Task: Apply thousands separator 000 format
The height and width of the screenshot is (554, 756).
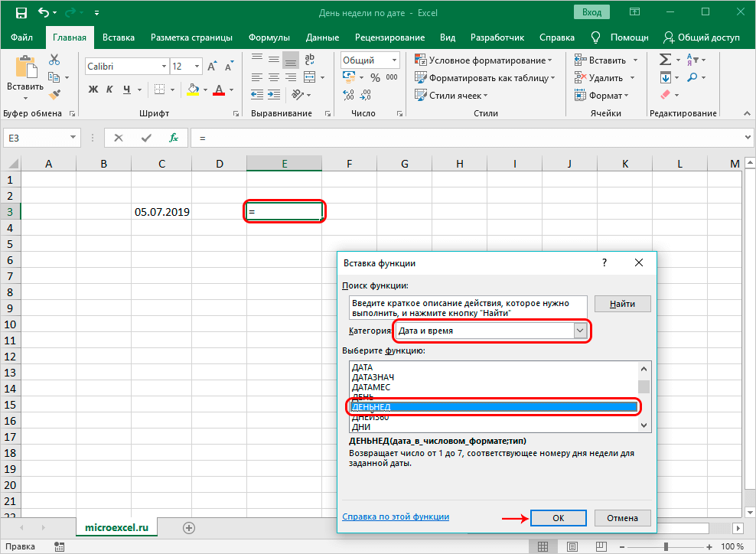Action: 392,77
